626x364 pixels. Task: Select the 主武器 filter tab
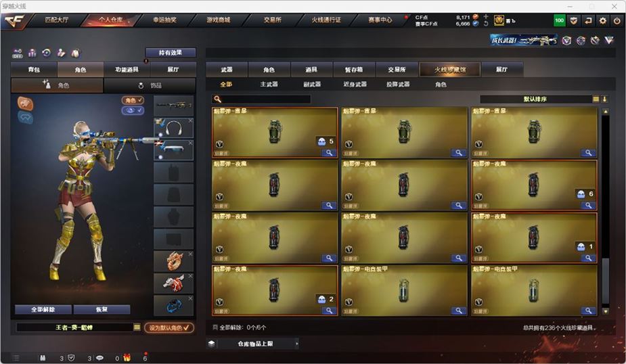[269, 84]
